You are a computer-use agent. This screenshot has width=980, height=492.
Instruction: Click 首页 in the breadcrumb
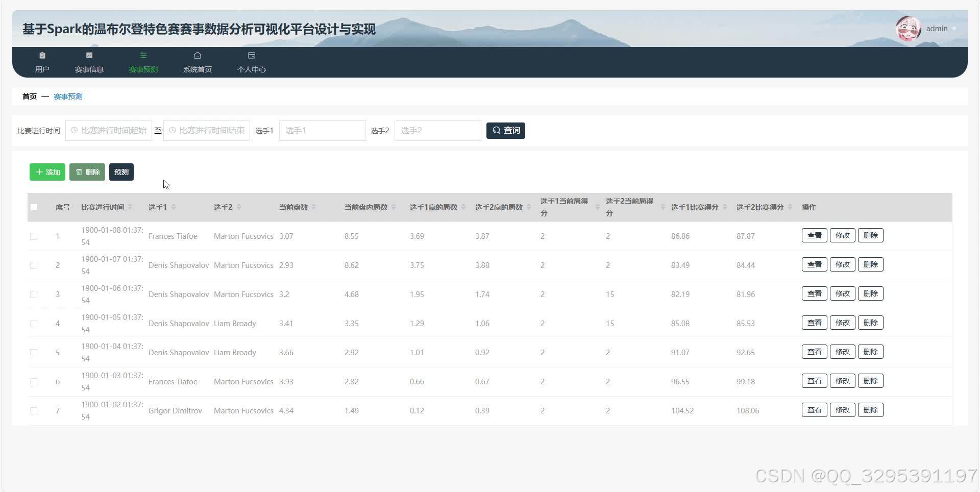[30, 96]
